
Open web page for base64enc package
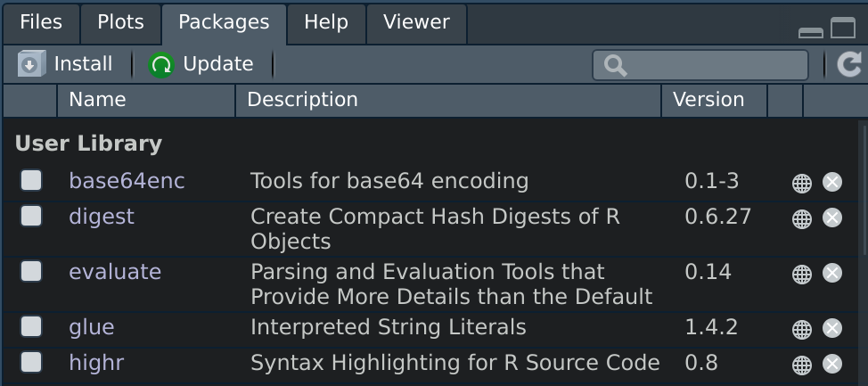[802, 183]
